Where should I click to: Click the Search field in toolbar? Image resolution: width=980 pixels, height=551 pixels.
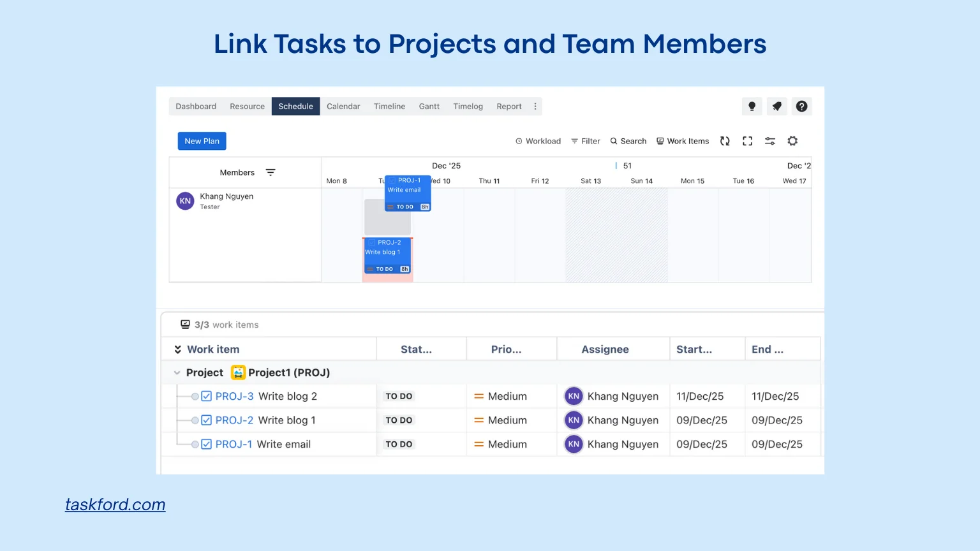[628, 141]
